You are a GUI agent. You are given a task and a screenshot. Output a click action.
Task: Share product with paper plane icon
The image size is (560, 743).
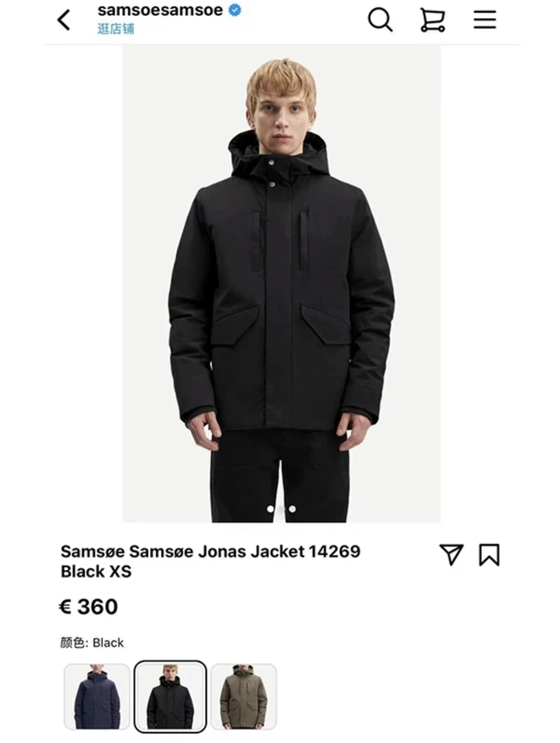[451, 554]
